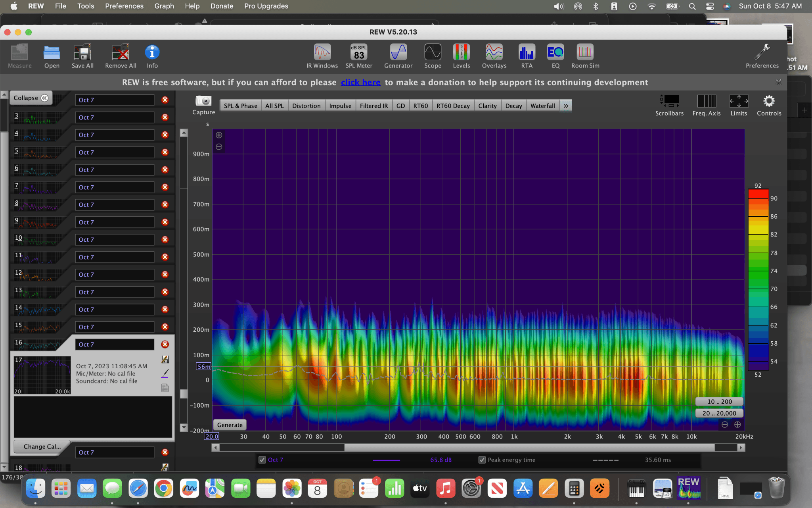
Task: Switch to RT60 Decay tab
Action: coord(453,106)
